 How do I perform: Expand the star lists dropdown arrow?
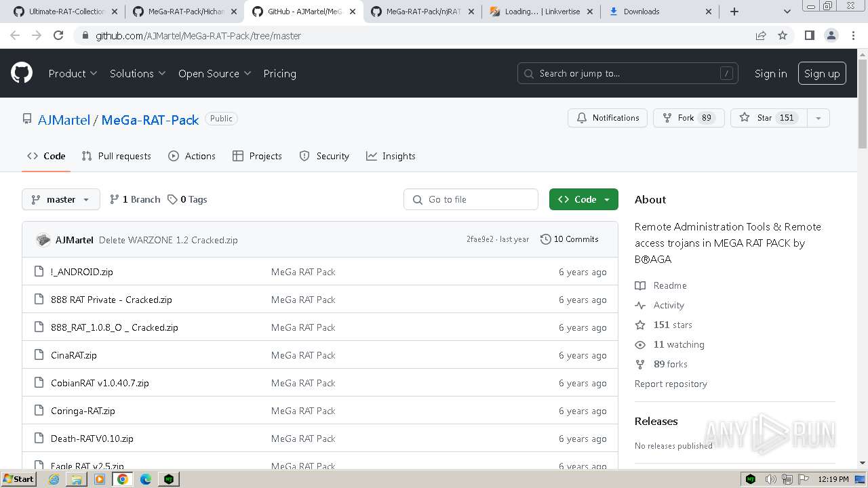click(818, 118)
